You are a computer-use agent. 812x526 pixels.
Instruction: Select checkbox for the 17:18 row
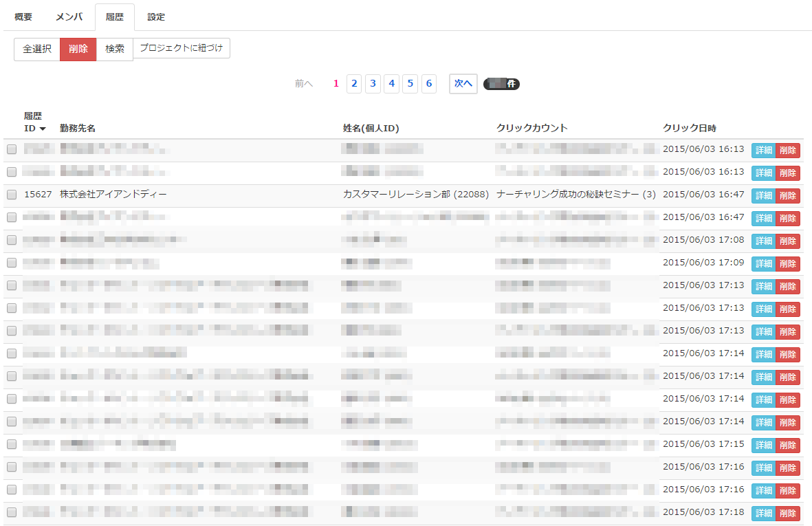point(12,513)
